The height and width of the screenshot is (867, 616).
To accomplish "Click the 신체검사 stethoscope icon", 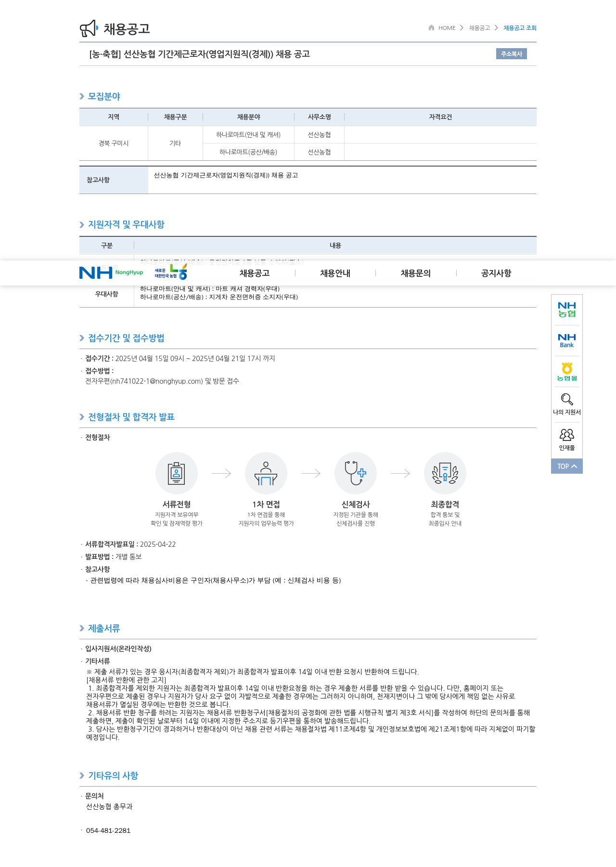I will tap(356, 473).
